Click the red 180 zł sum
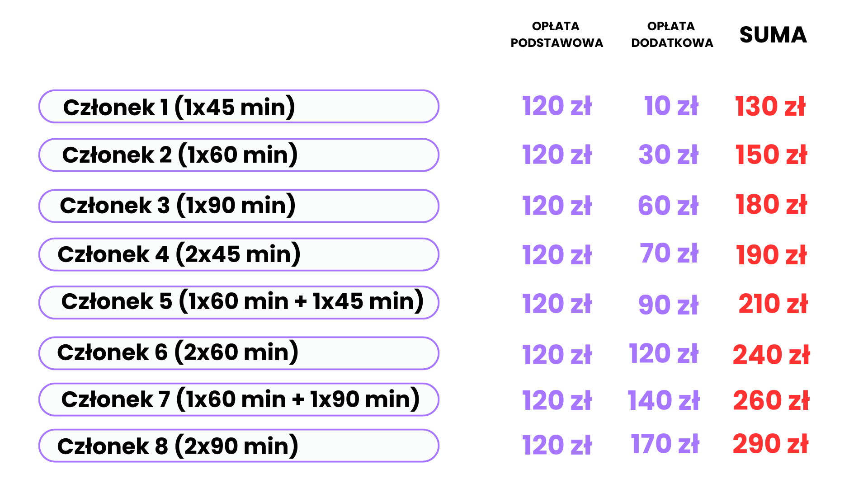 click(x=771, y=205)
